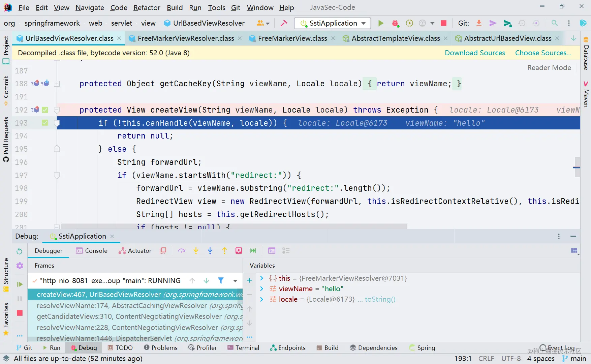Open the Navigate menu

point(90,7)
